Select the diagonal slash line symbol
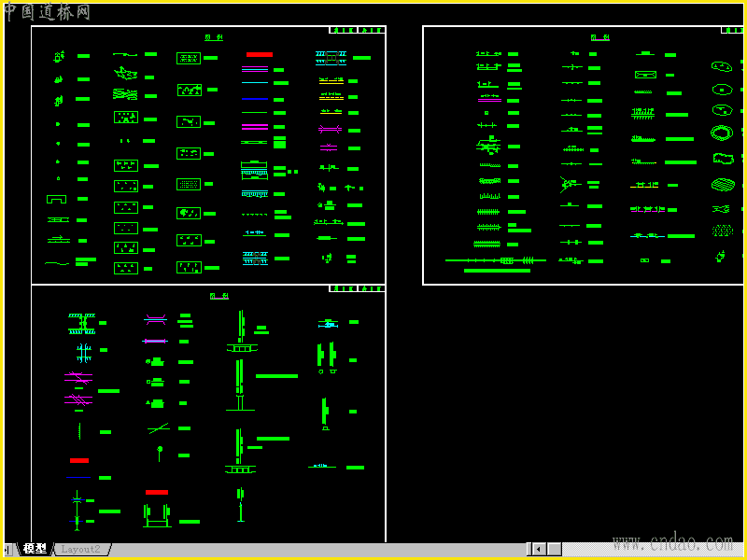This screenshot has width=747, height=560. click(x=158, y=428)
